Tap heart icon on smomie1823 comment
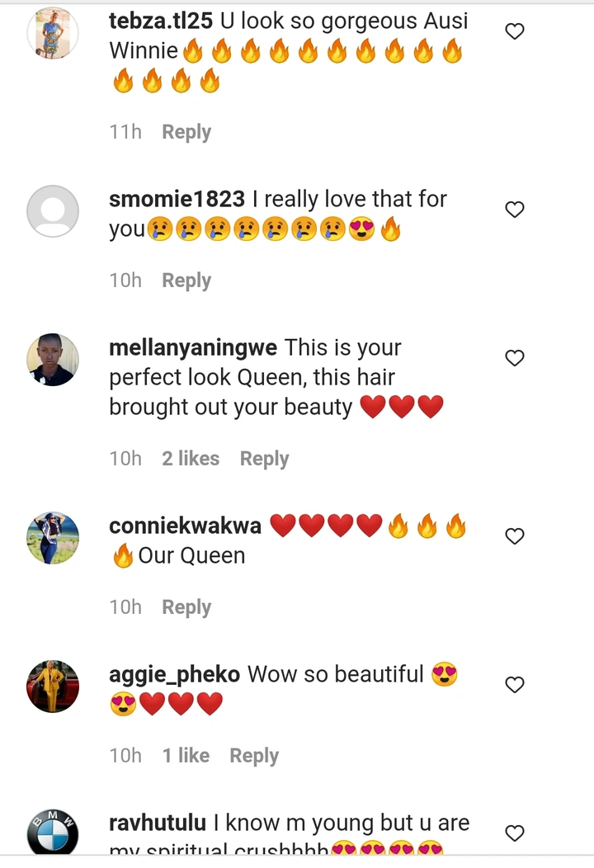Screen dimensions: 594x868 (x=515, y=210)
